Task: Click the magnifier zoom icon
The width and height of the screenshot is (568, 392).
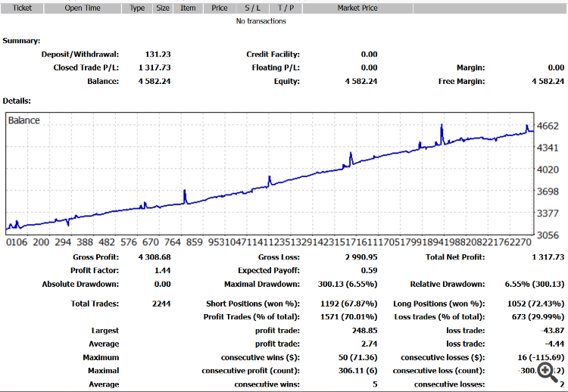Action: [x=548, y=373]
